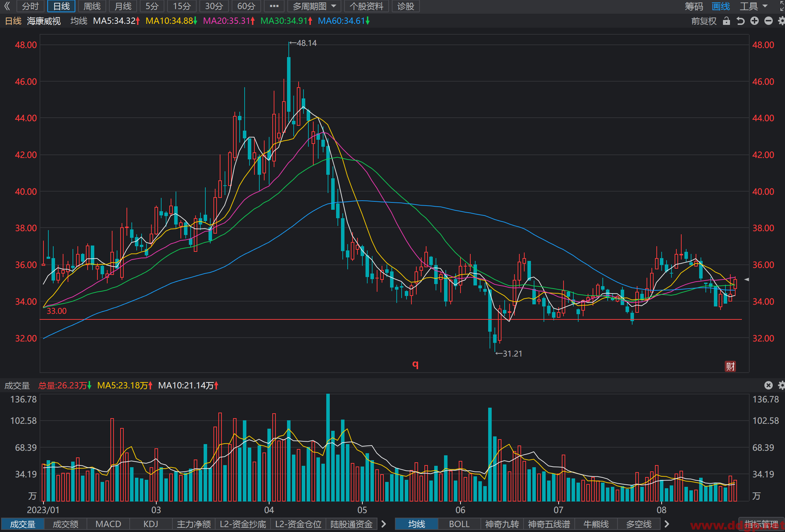Click the red q event marker
Image resolution: width=785 pixels, height=532 pixels.
point(415,365)
